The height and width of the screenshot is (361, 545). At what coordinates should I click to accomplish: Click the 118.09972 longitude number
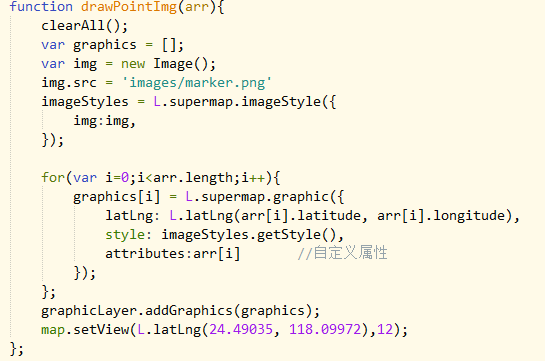tap(325, 329)
